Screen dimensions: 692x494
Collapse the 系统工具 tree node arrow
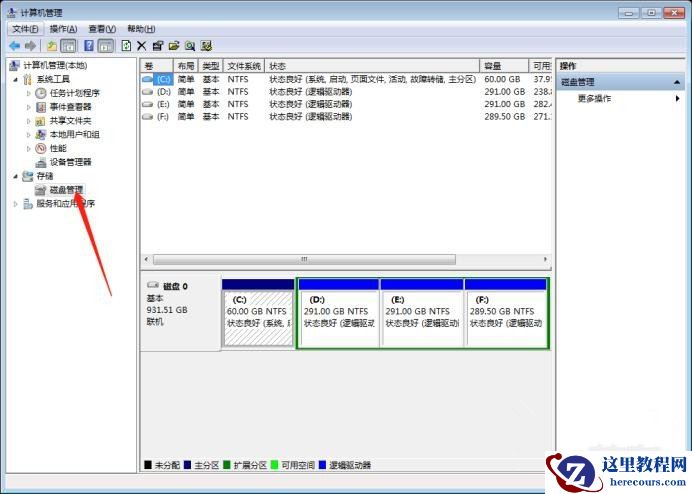tap(15, 79)
